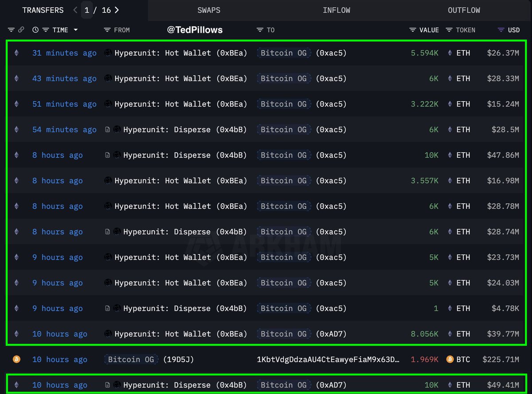Click the filter icon next to TOKEN
The width and height of the screenshot is (532, 394).
(449, 30)
